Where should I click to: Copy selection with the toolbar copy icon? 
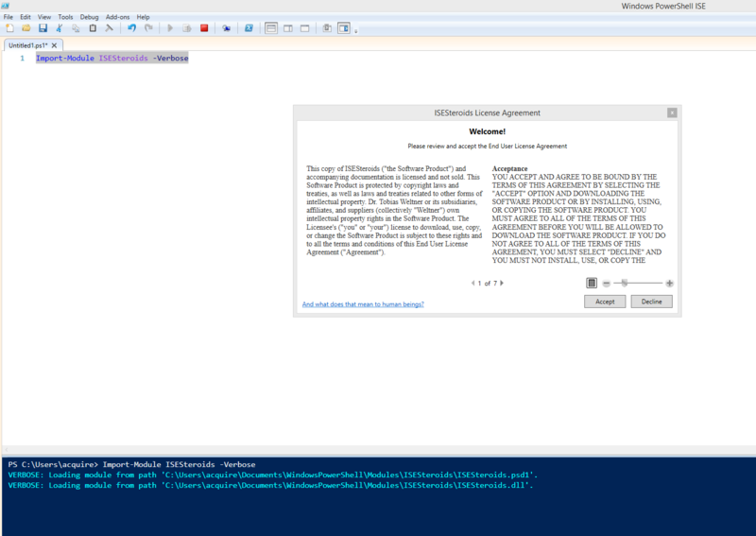point(76,28)
